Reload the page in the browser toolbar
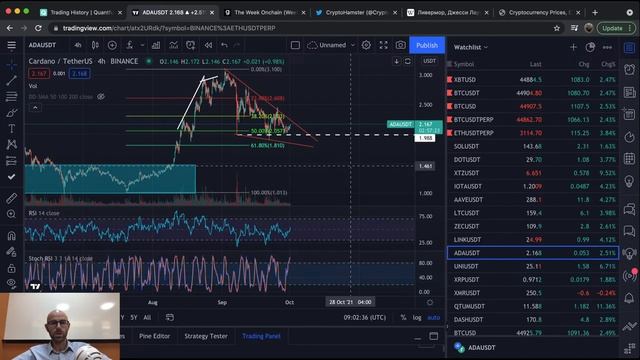 click(x=38, y=28)
